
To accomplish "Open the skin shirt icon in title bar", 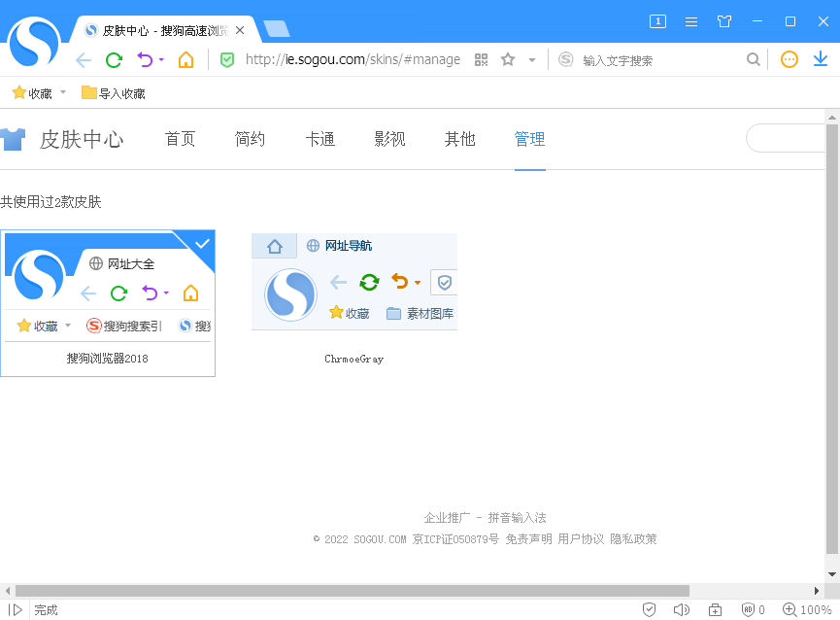I will tap(724, 21).
